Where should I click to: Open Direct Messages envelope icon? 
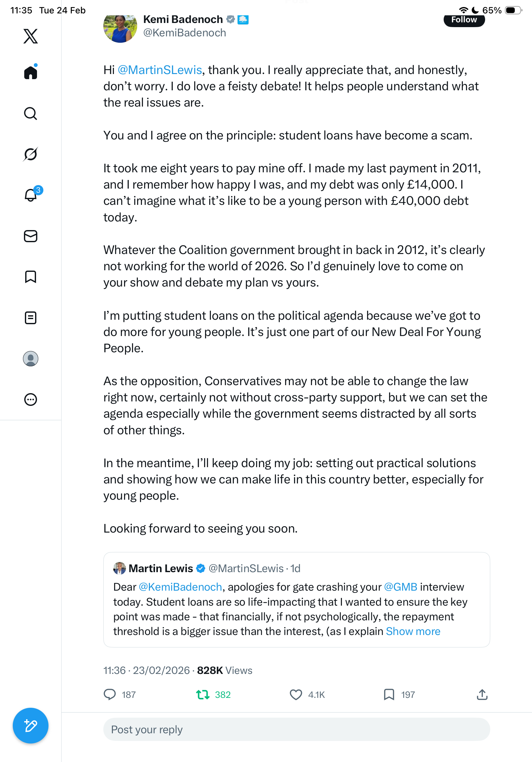31,236
